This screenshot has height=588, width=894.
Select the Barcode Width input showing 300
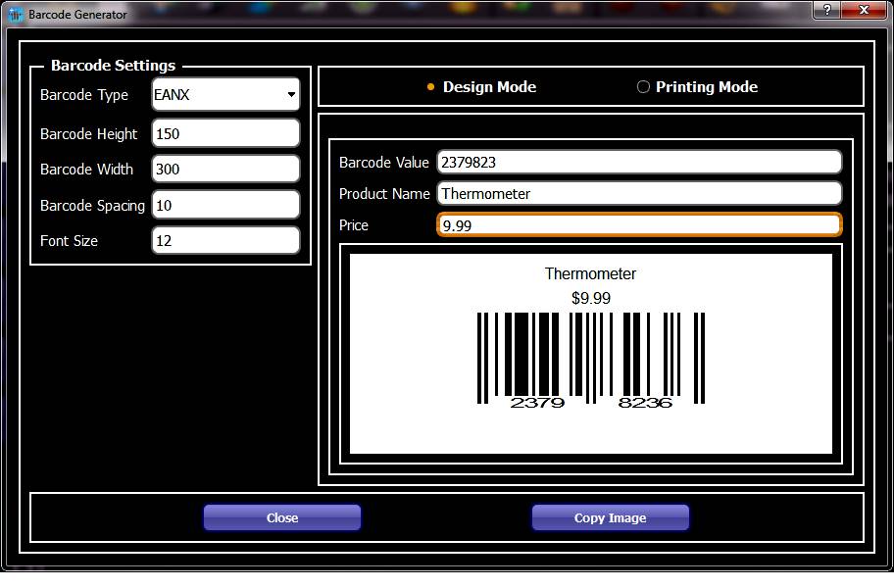224,168
